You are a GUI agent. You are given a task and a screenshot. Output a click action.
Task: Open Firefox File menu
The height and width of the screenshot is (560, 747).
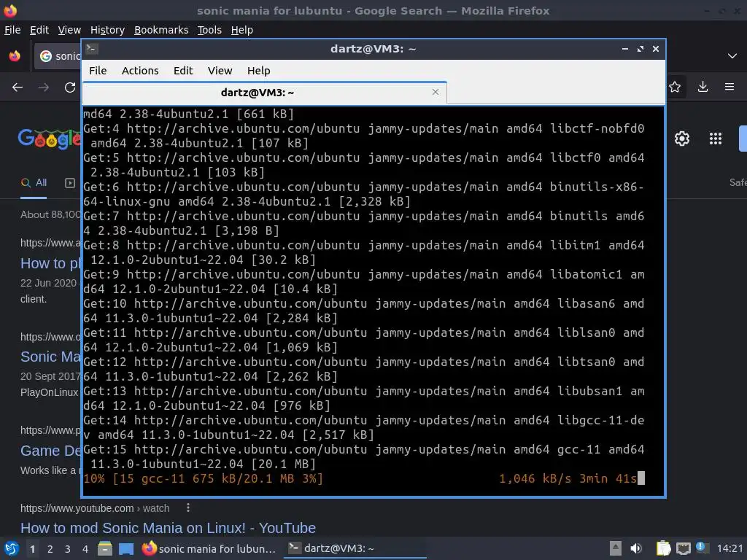12,30
